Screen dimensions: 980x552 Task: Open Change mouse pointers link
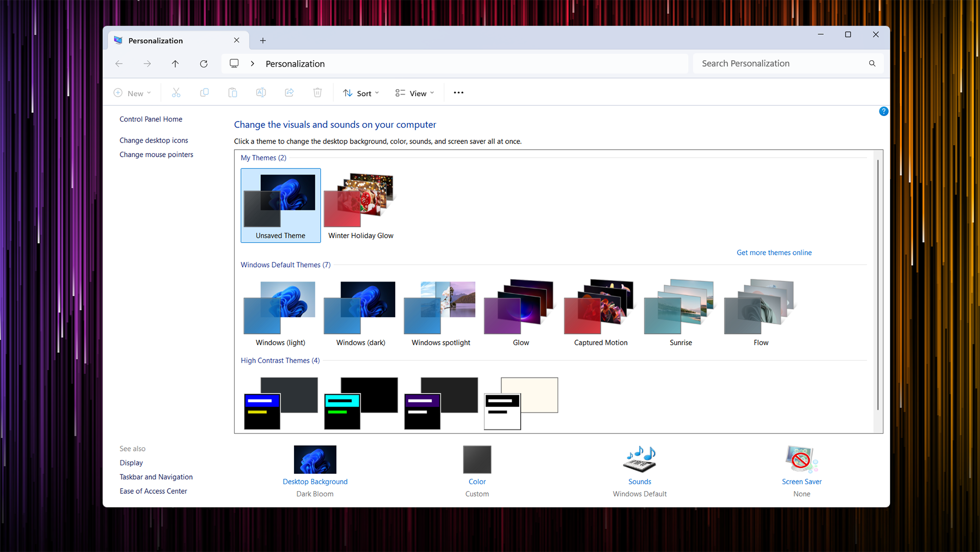156,155
